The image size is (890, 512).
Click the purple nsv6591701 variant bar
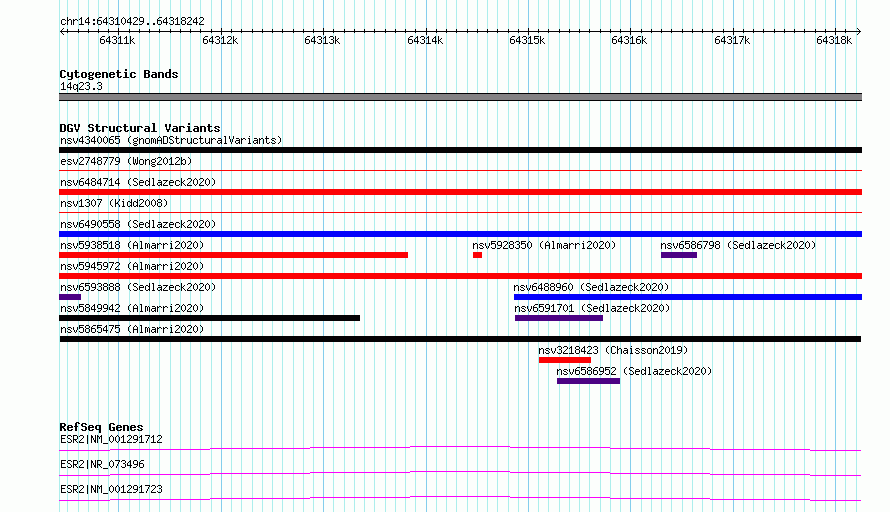(x=559, y=318)
